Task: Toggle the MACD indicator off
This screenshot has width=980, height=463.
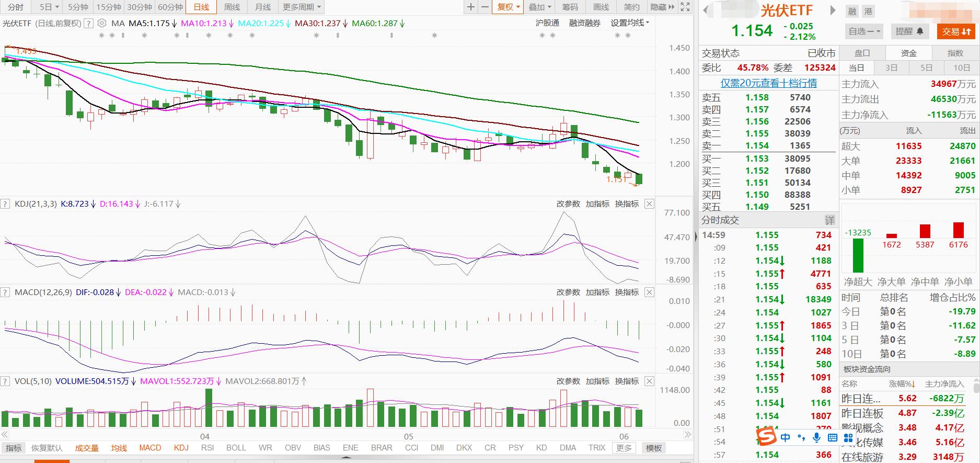Action: click(x=150, y=448)
